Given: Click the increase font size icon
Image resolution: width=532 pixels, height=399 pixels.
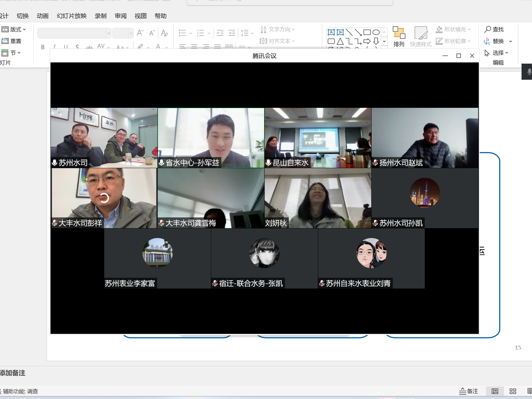Looking at the screenshot, I should 140,33.
